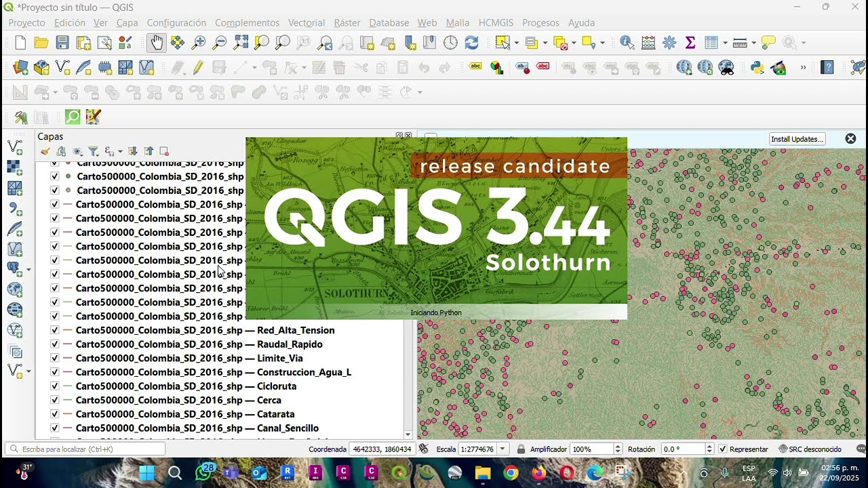Open the Capa menu
Viewport: 868px width, 488px height.
coord(127,22)
